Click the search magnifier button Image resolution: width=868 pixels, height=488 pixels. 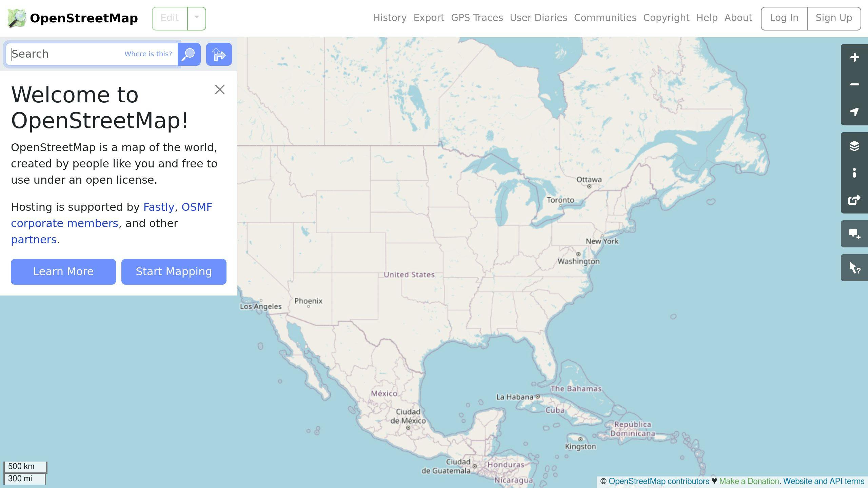click(x=189, y=54)
